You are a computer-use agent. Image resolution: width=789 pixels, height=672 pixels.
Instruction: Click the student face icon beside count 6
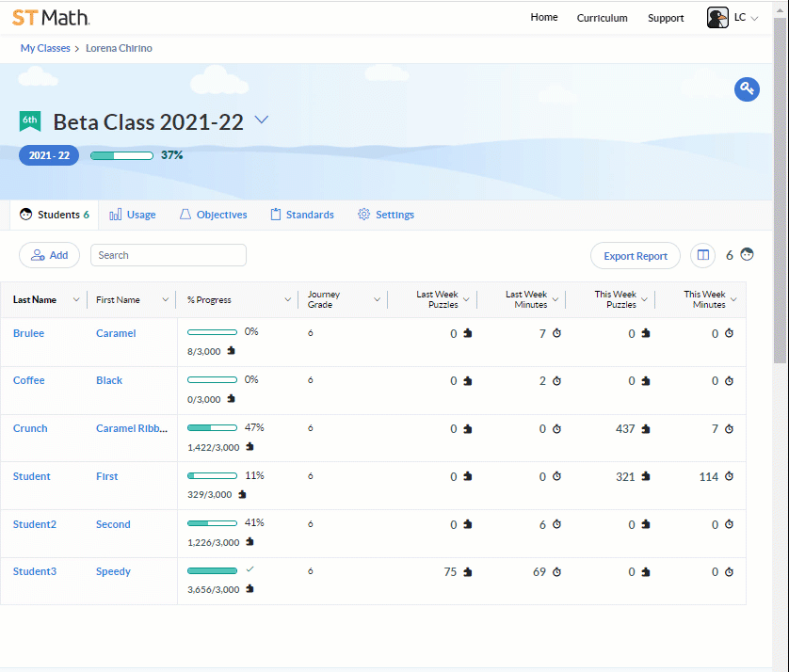[748, 254]
